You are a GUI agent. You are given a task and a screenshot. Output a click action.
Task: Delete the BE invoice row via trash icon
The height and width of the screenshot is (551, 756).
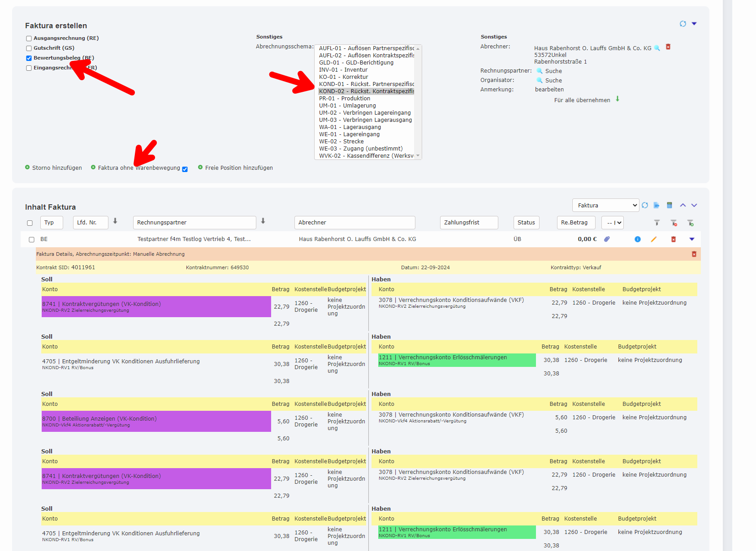[x=673, y=239]
